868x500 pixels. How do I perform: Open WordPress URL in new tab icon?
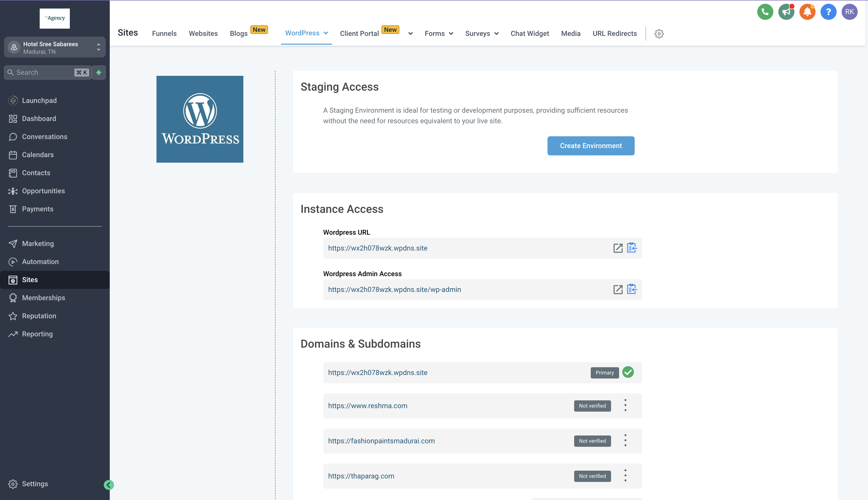point(618,248)
